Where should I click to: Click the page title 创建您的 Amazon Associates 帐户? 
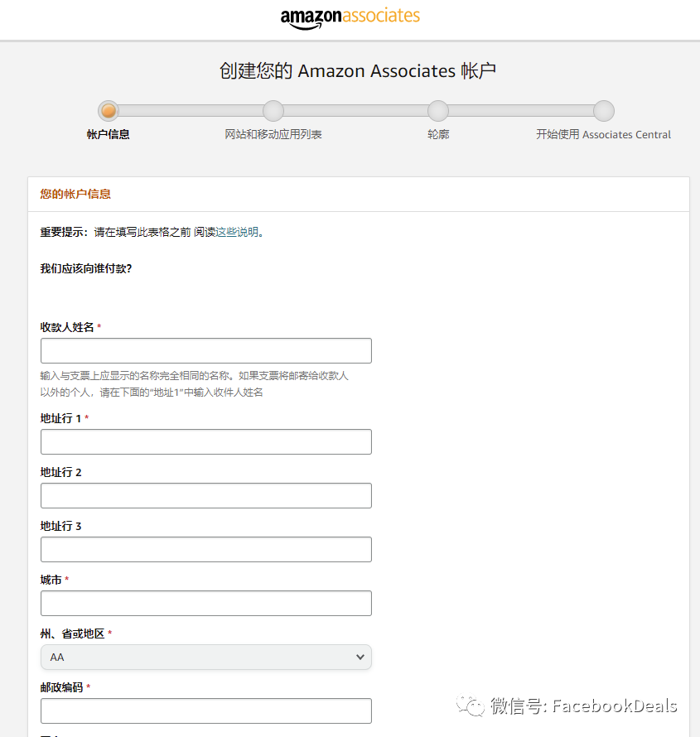358,71
